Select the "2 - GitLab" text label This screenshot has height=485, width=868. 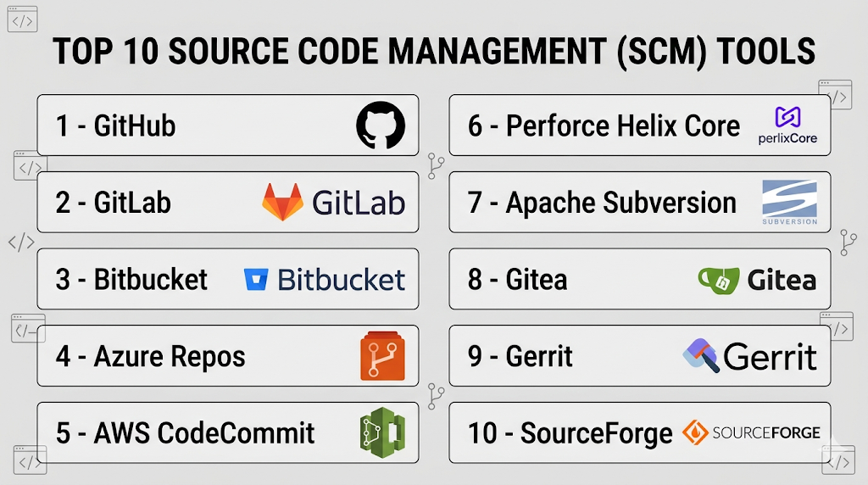pyautogui.click(x=114, y=203)
